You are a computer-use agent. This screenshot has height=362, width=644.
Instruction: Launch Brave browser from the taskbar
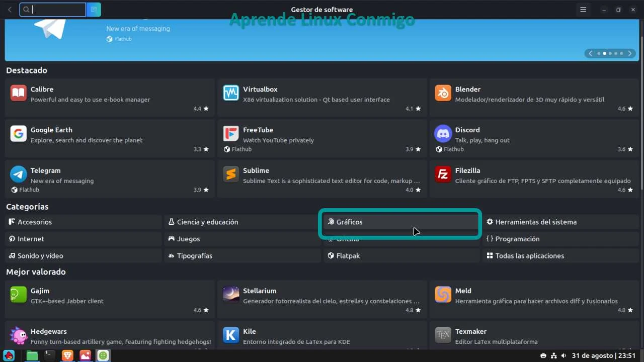tap(67, 356)
